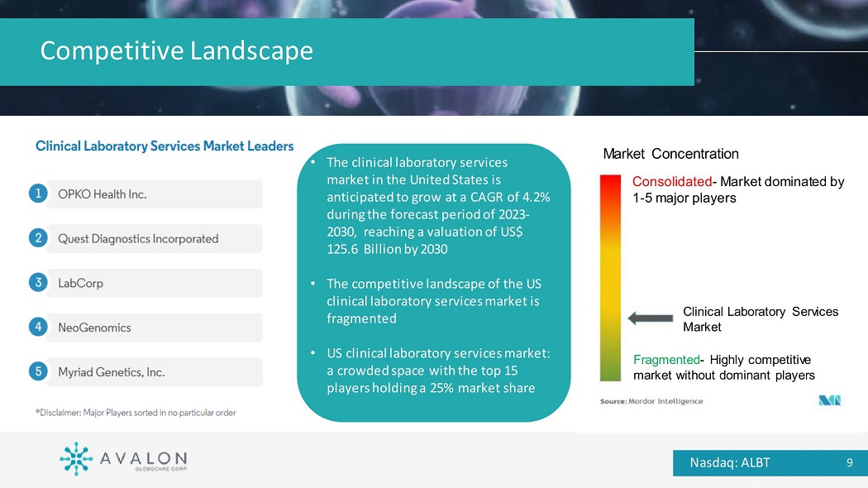Select the Myriad Genetics, Inc. entry
Screen dimensions: 868x488
[x=154, y=372]
